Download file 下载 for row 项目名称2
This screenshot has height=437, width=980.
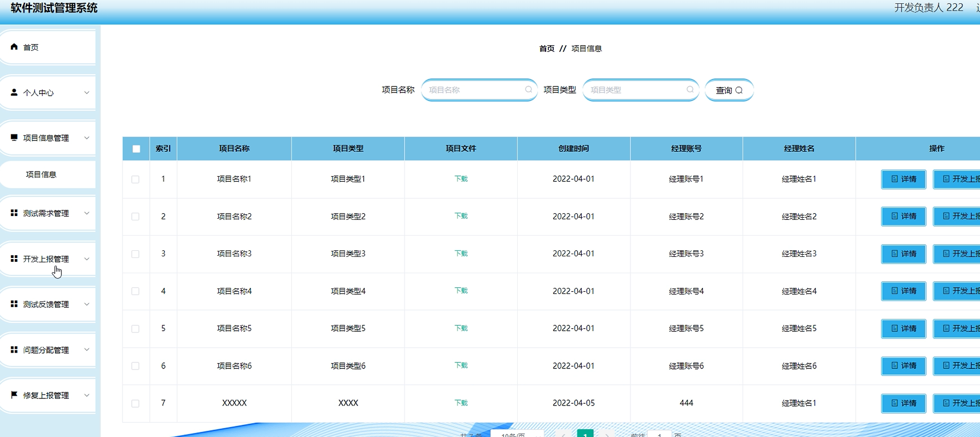(x=461, y=216)
